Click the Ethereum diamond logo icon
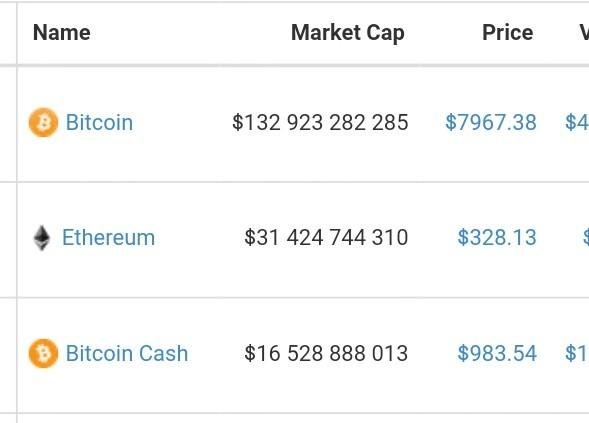The height and width of the screenshot is (423, 589). [42, 238]
